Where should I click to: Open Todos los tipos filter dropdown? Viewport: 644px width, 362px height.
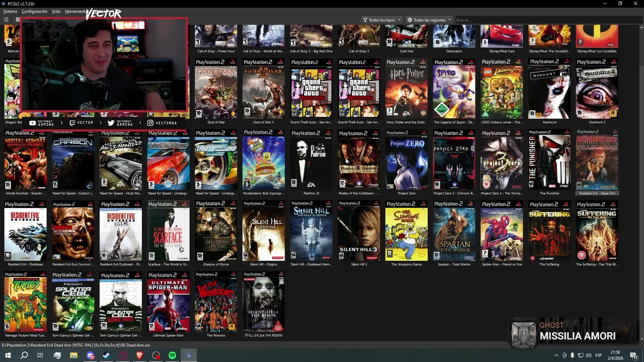382,20
